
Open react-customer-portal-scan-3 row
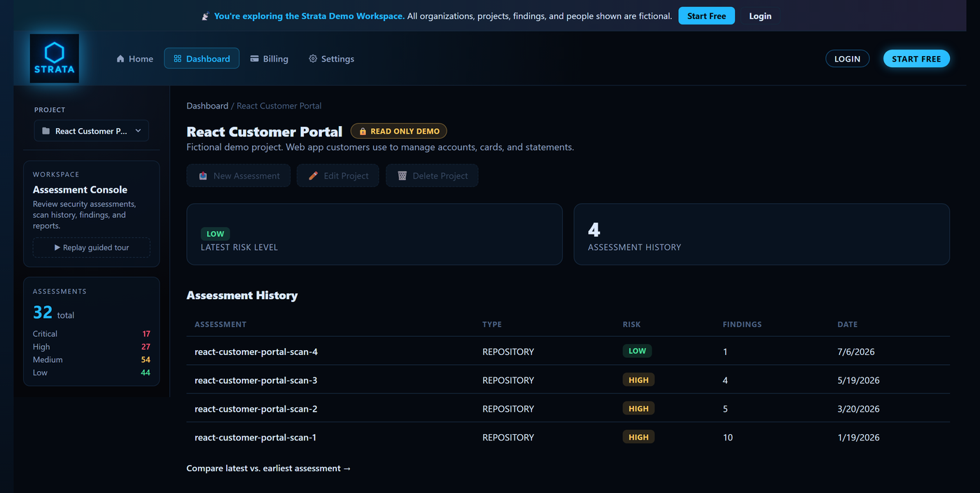(x=568, y=380)
